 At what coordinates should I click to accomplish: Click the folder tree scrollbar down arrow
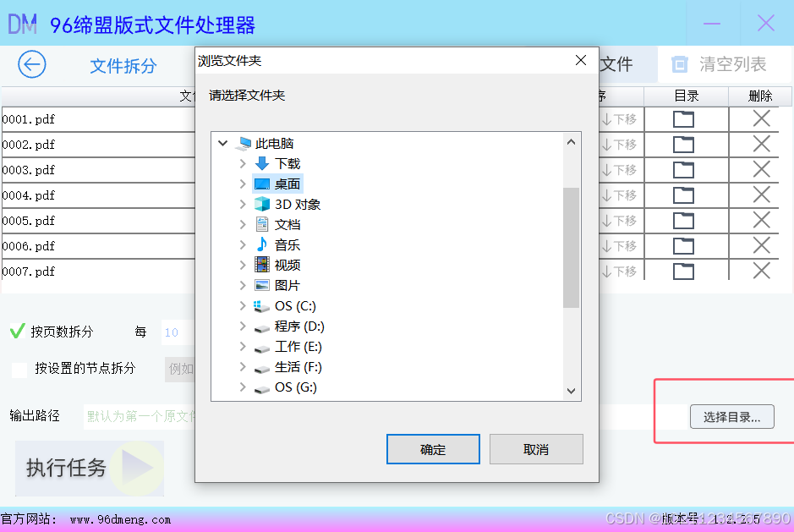pos(572,391)
